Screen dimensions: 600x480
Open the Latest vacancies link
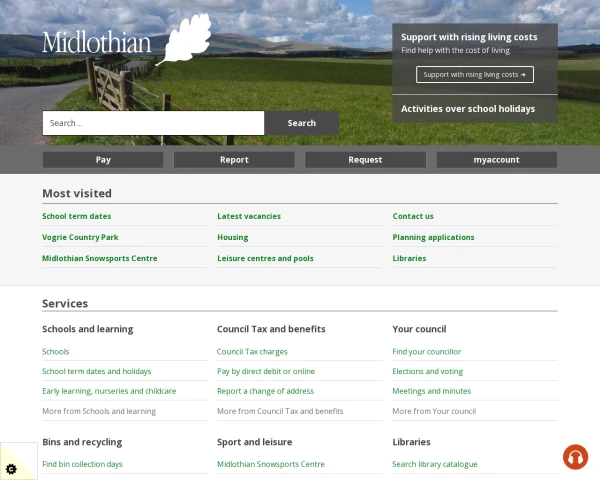tap(249, 216)
